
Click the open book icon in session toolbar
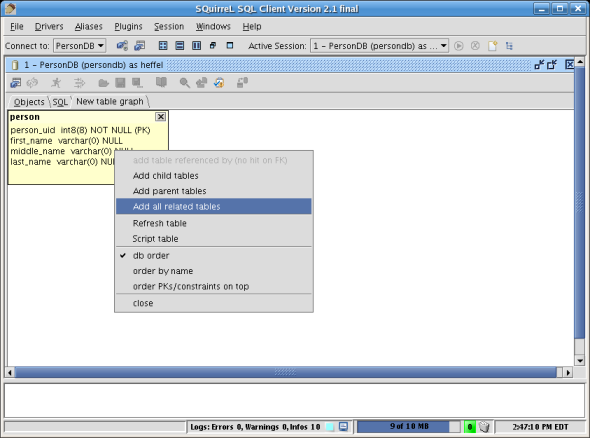coord(161,82)
